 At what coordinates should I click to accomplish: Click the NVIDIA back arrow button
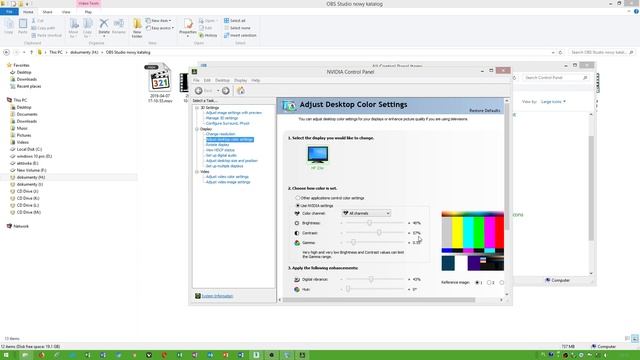199,91
